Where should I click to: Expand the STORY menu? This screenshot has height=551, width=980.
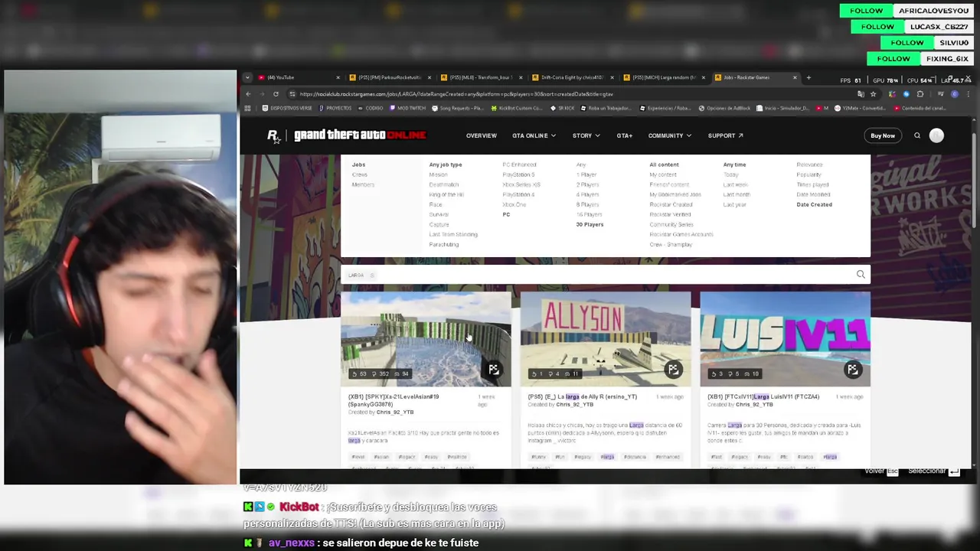click(x=586, y=135)
